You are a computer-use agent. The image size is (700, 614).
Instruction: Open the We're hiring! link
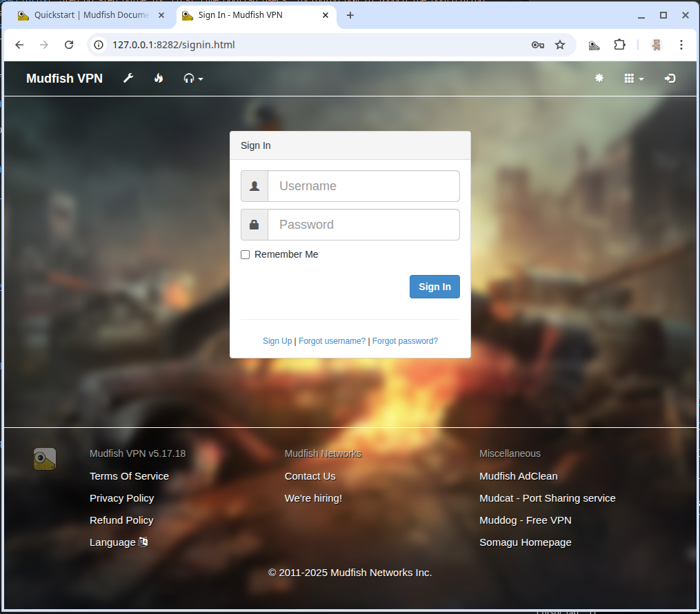click(x=313, y=498)
